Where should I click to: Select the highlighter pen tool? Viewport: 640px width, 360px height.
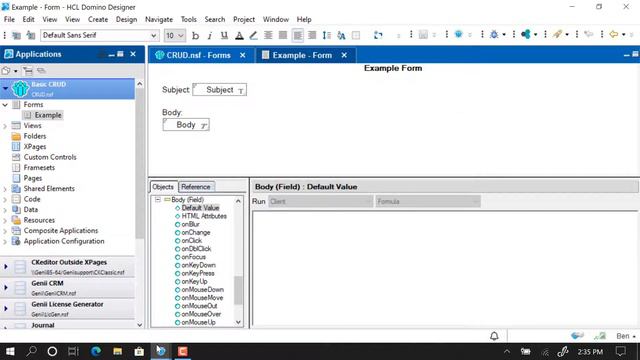click(253, 36)
